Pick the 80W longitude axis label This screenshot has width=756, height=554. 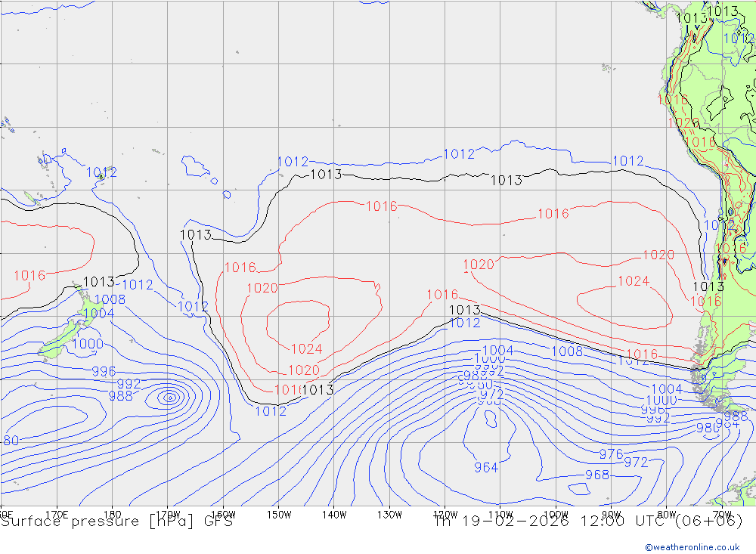(x=667, y=515)
